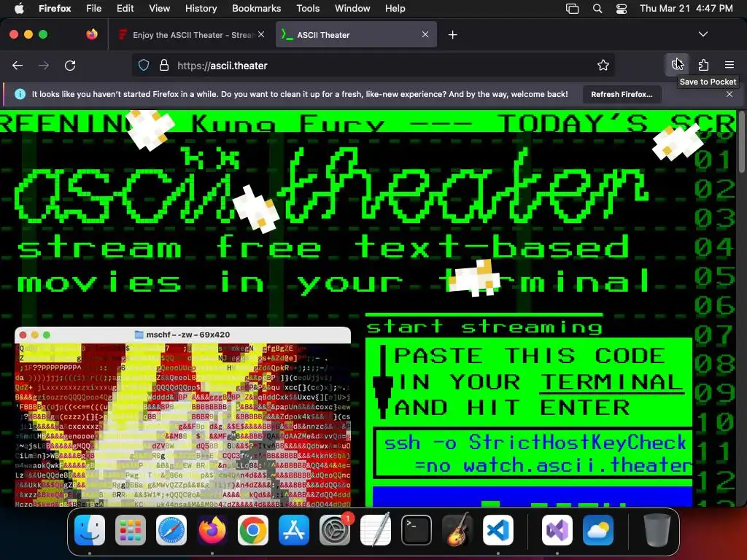
Task: Open Visual Studio purple icon in Dock
Action: coord(557,530)
